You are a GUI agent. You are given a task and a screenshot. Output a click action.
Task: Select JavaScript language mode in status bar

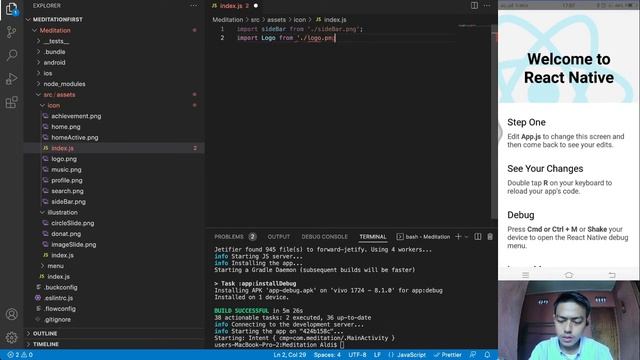click(x=407, y=355)
